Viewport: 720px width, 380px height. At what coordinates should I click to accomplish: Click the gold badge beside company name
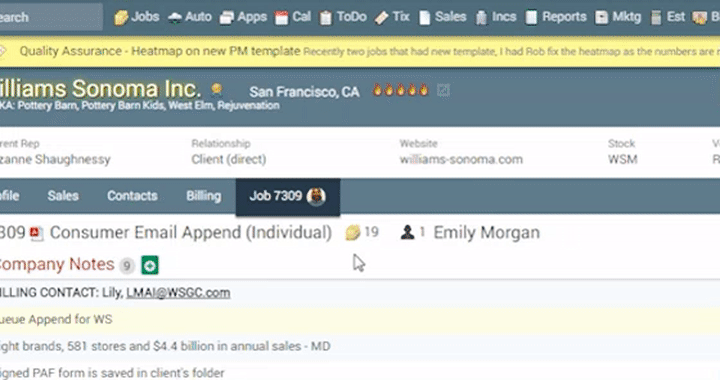pyautogui.click(x=217, y=89)
